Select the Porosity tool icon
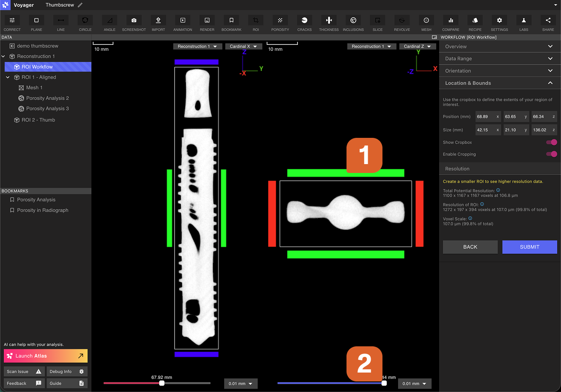This screenshot has width=561, height=392. click(x=280, y=21)
